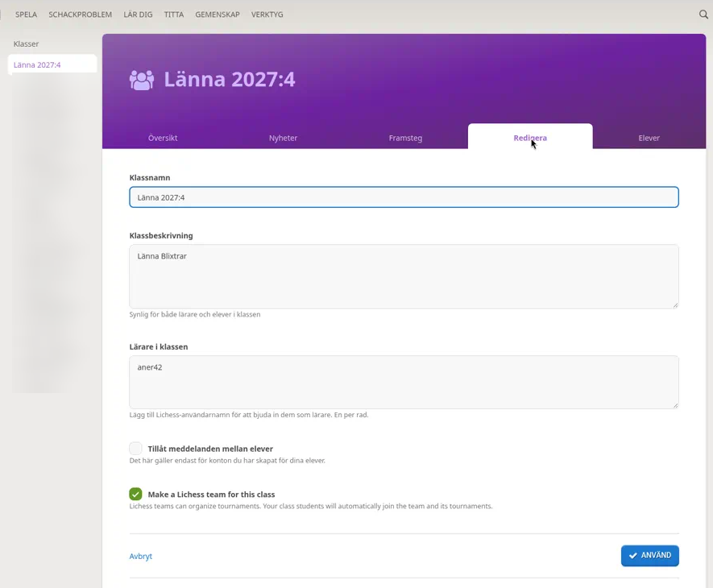Open the Spela menu
This screenshot has width=713, height=588.
click(x=26, y=14)
